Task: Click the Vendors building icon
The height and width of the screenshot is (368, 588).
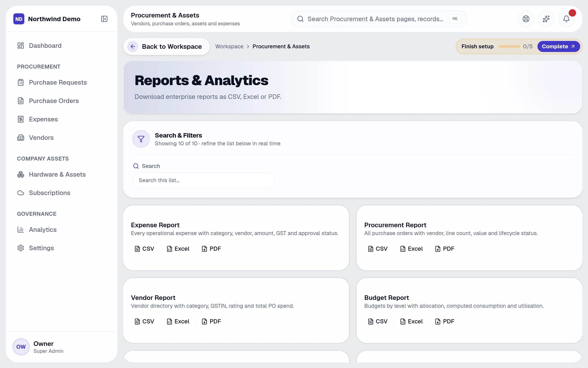Action: (21, 138)
